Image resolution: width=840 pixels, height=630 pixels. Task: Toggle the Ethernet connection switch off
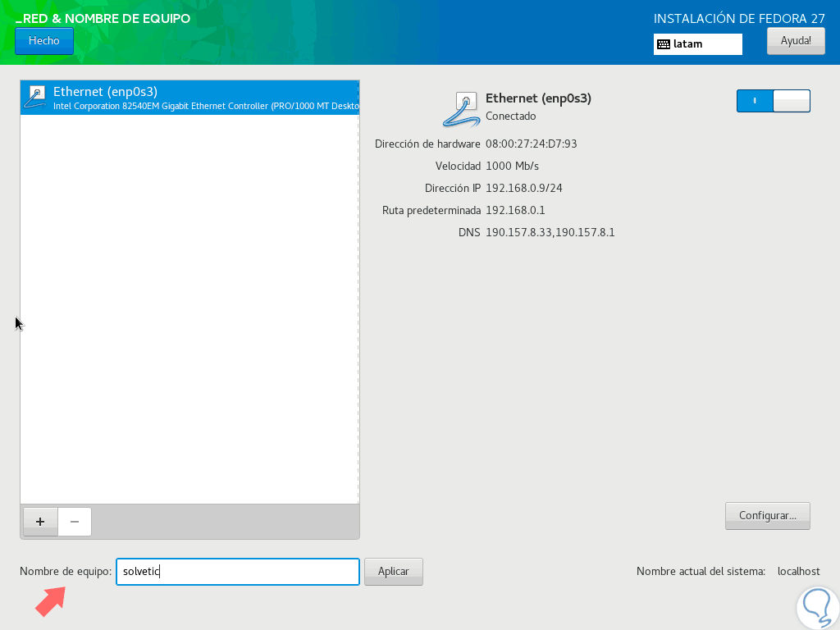coord(773,101)
